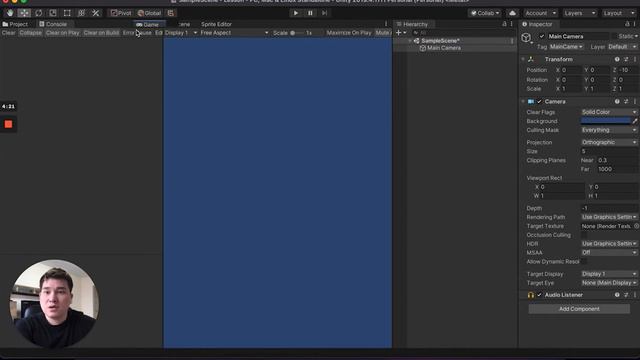Collapse the Transform component

tap(523, 59)
